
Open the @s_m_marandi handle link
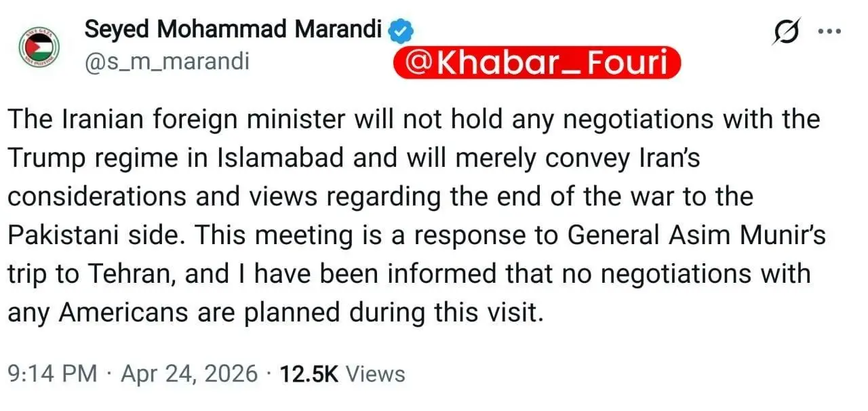[166, 62]
